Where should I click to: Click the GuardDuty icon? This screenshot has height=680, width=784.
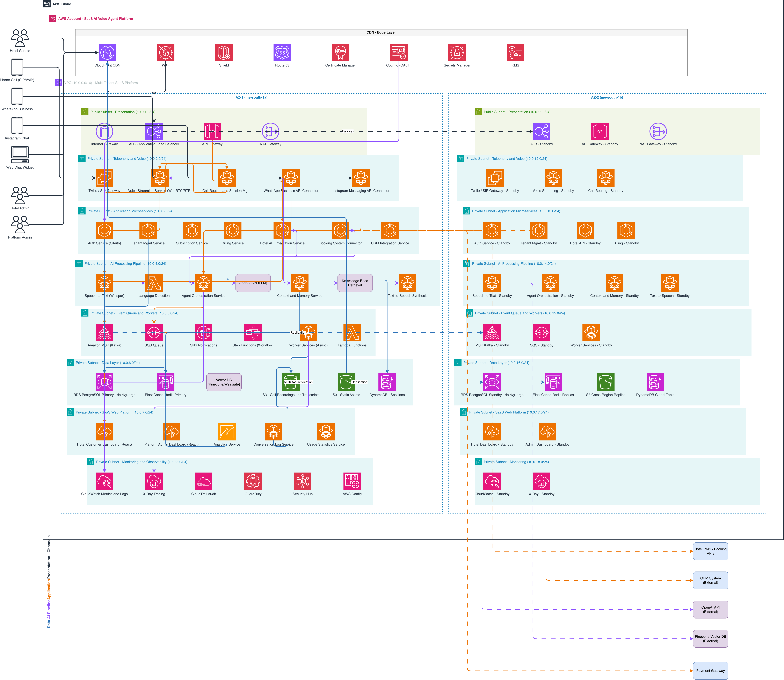[x=253, y=481]
